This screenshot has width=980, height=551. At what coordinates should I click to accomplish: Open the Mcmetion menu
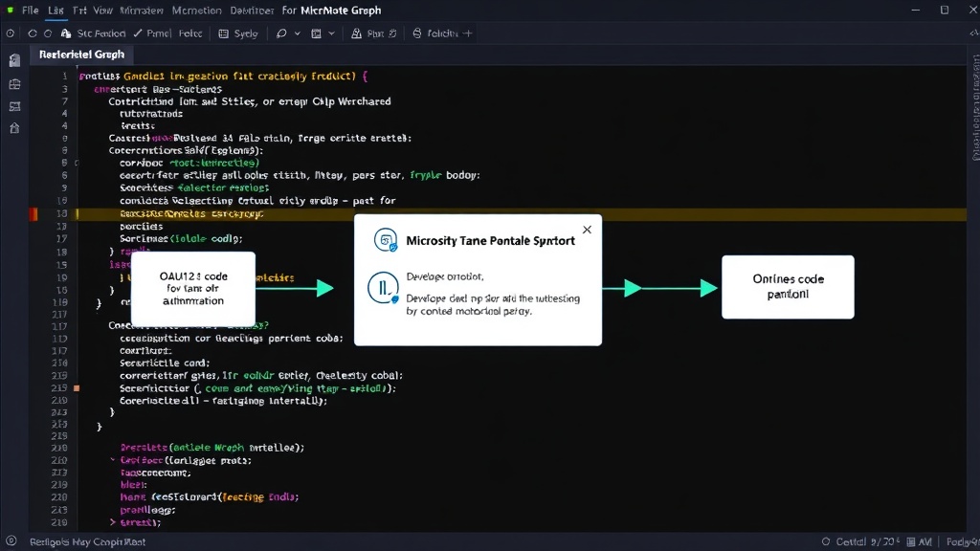tap(196, 11)
